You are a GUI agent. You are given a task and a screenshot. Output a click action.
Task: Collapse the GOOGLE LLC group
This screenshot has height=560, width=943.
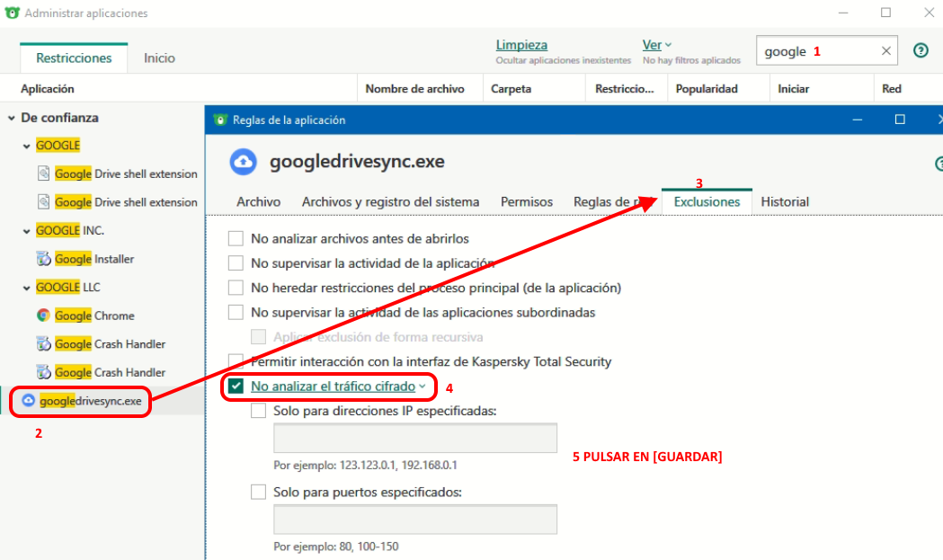[26, 288]
